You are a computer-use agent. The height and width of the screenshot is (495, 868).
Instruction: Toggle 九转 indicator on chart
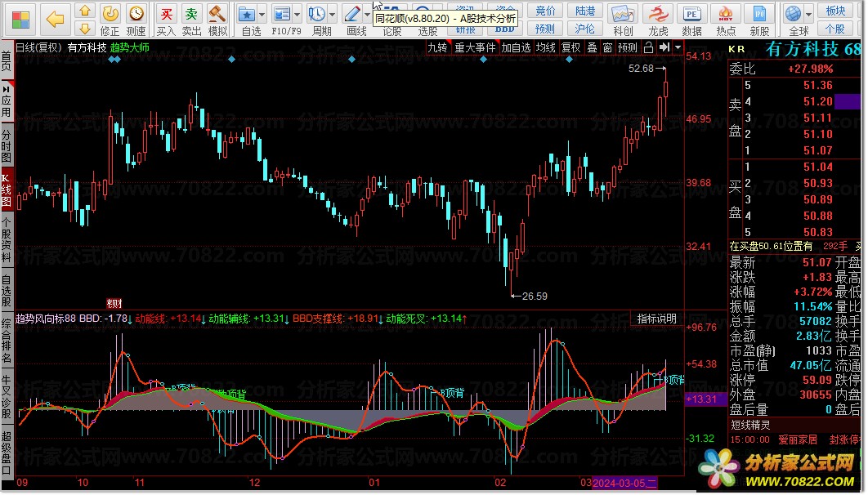(x=437, y=48)
